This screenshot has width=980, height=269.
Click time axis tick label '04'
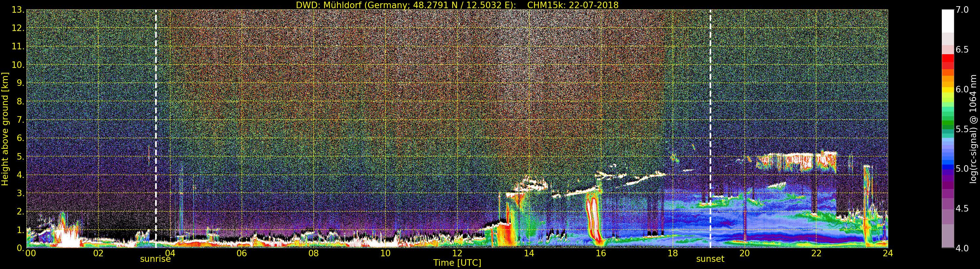[170, 253]
